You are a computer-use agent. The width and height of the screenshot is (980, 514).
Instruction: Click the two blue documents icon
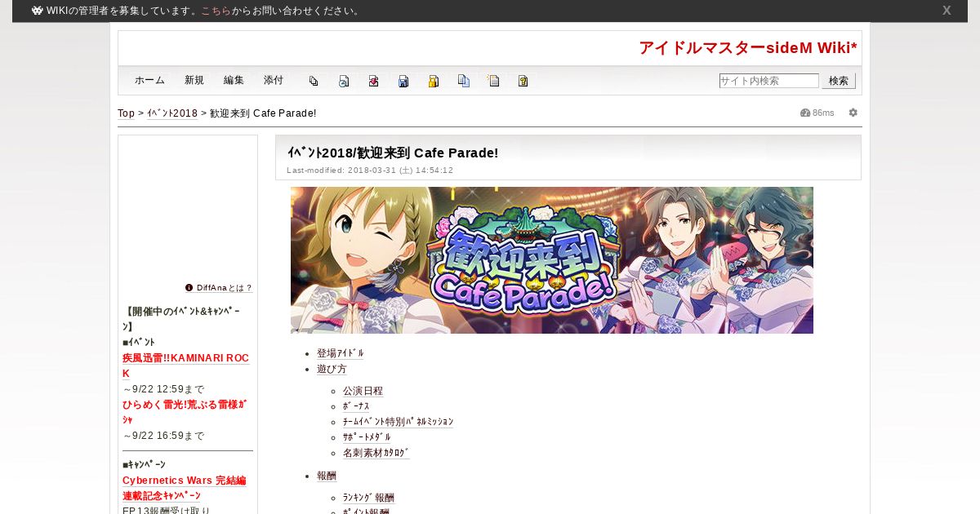[x=464, y=81]
